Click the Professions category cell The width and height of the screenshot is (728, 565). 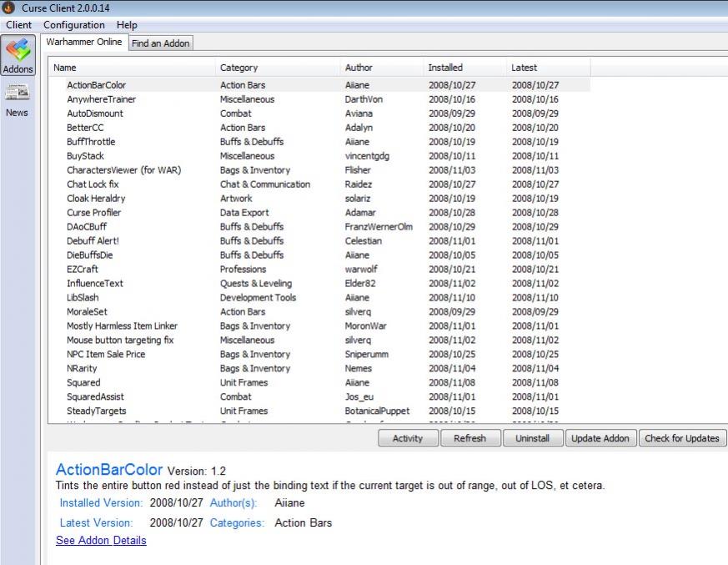243,269
